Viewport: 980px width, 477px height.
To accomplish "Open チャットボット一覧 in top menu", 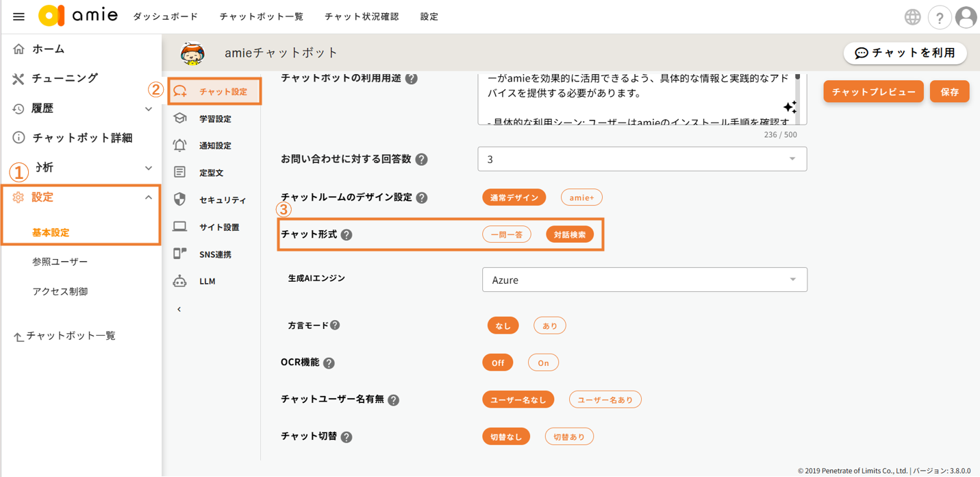I will (261, 16).
